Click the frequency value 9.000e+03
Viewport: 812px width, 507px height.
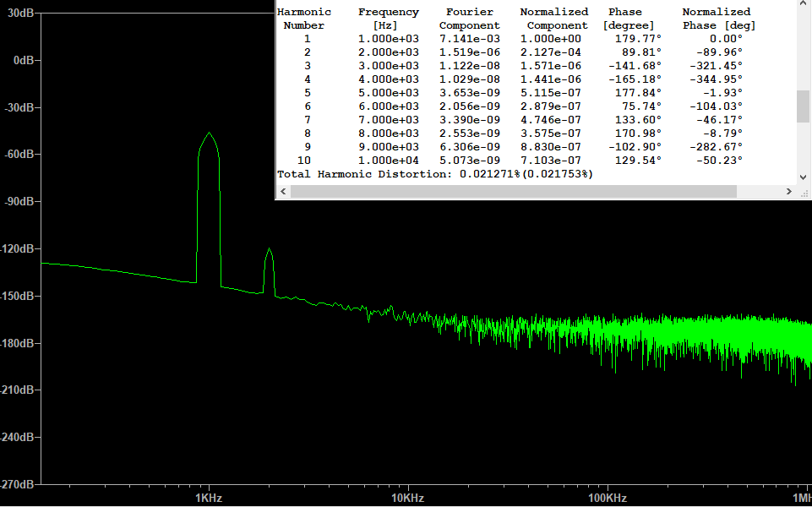[389, 146]
